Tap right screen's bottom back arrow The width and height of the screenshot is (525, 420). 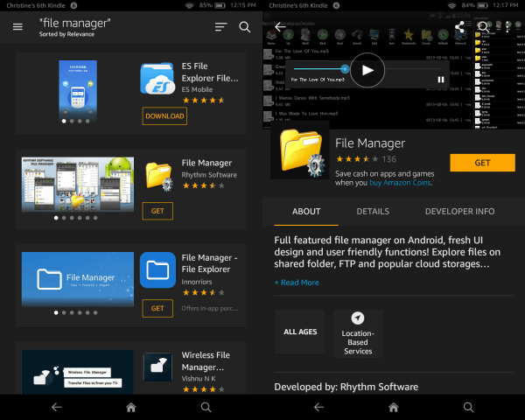318,407
